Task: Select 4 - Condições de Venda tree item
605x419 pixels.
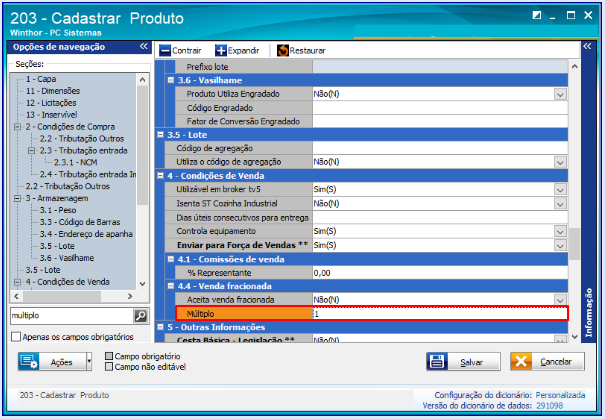Action: (x=68, y=282)
